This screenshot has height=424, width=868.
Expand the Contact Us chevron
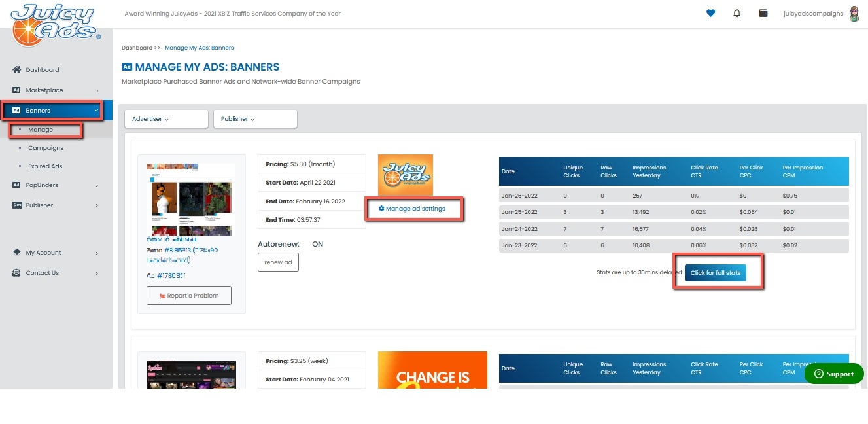(97, 273)
